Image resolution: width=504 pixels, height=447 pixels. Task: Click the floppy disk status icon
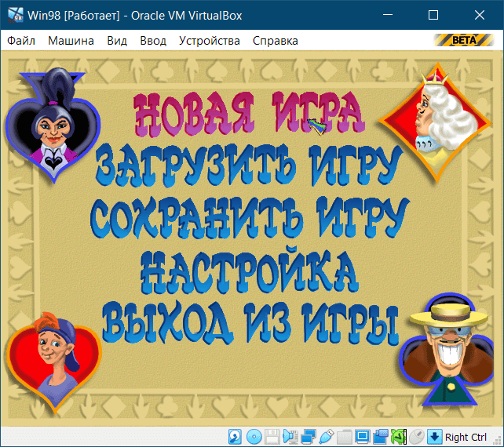pos(272,437)
